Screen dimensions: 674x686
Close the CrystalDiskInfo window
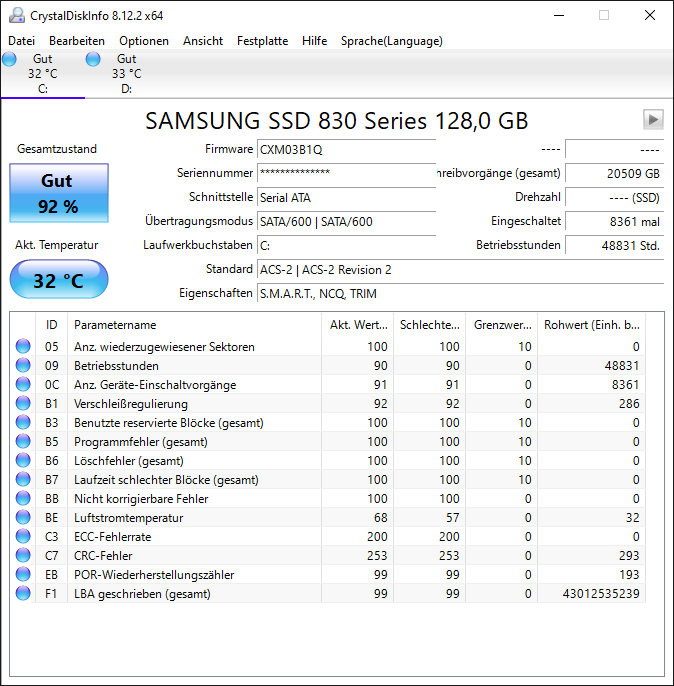pos(650,15)
